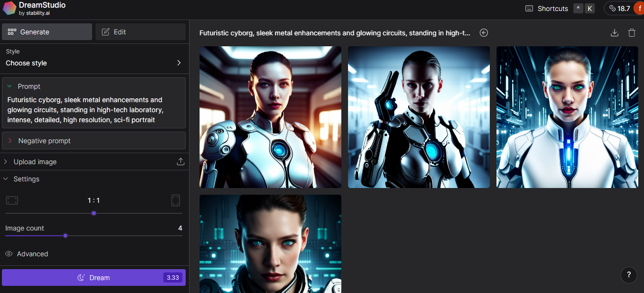Open the user profile avatar
This screenshot has width=644, height=293.
click(639, 9)
